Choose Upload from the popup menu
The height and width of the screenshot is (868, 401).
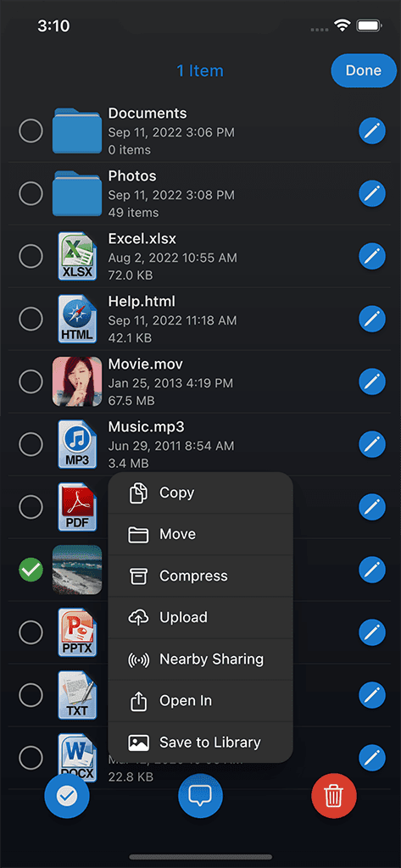tap(200, 617)
